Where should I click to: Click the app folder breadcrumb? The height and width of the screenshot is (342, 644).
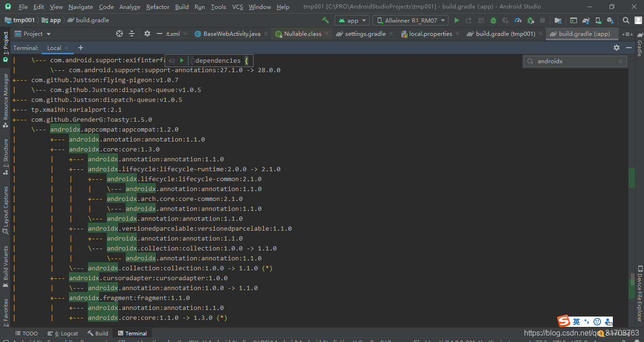(51, 20)
